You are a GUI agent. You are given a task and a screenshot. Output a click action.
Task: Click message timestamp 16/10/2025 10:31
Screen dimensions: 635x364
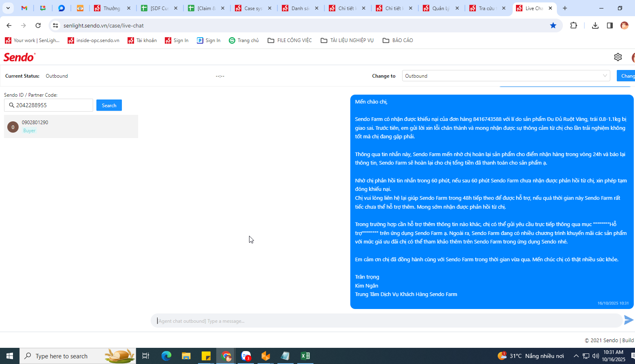click(613, 303)
